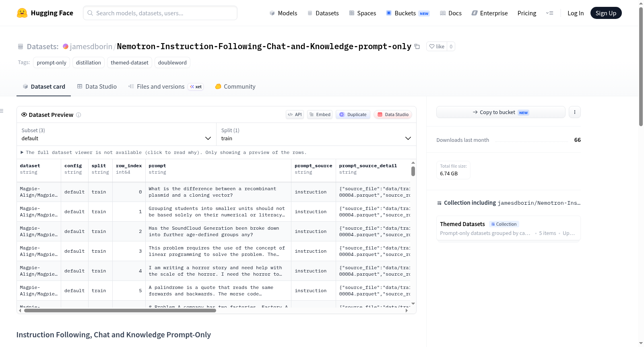Click the xet badge on Files tab
This screenshot has width=644, height=347.
[x=196, y=87]
